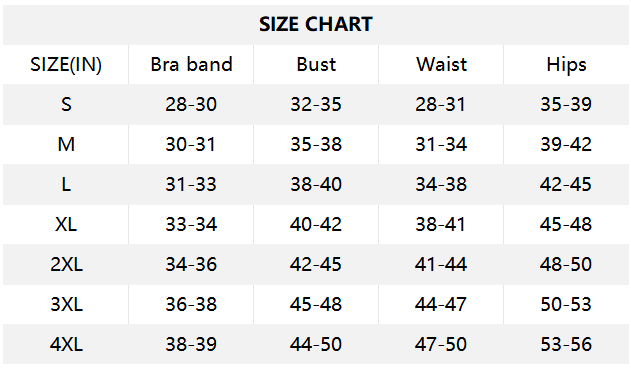Select the M size row label
This screenshot has width=631, height=370.
tap(66, 144)
